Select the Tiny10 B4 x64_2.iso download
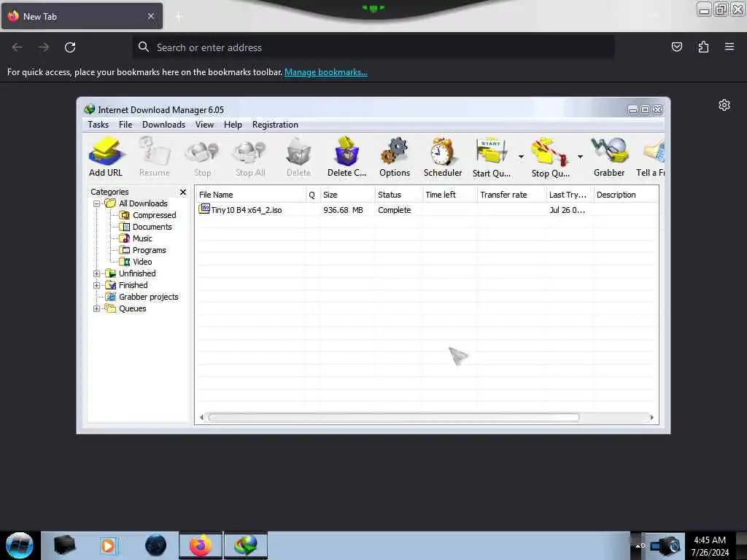This screenshot has width=747, height=560. tap(247, 210)
